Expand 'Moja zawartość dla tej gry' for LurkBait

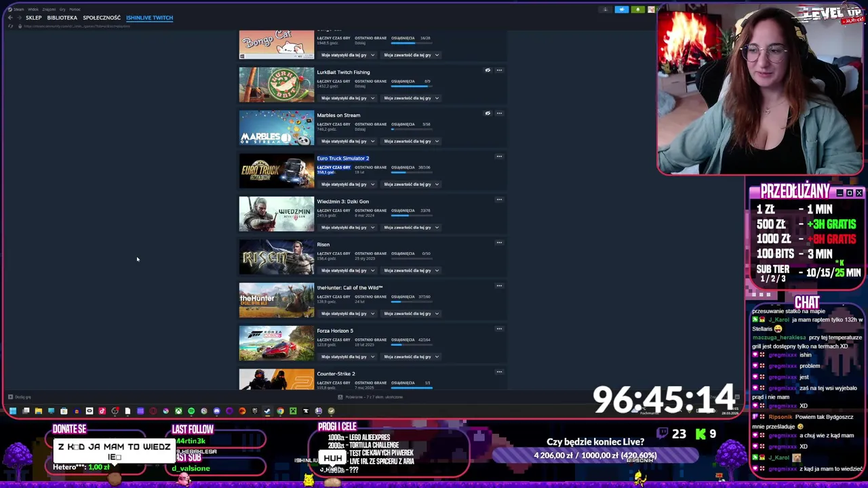tap(411, 98)
